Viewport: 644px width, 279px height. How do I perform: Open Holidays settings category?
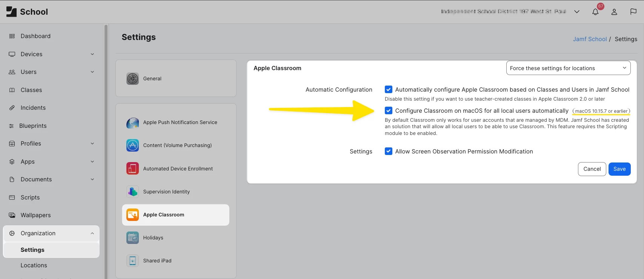[176, 238]
